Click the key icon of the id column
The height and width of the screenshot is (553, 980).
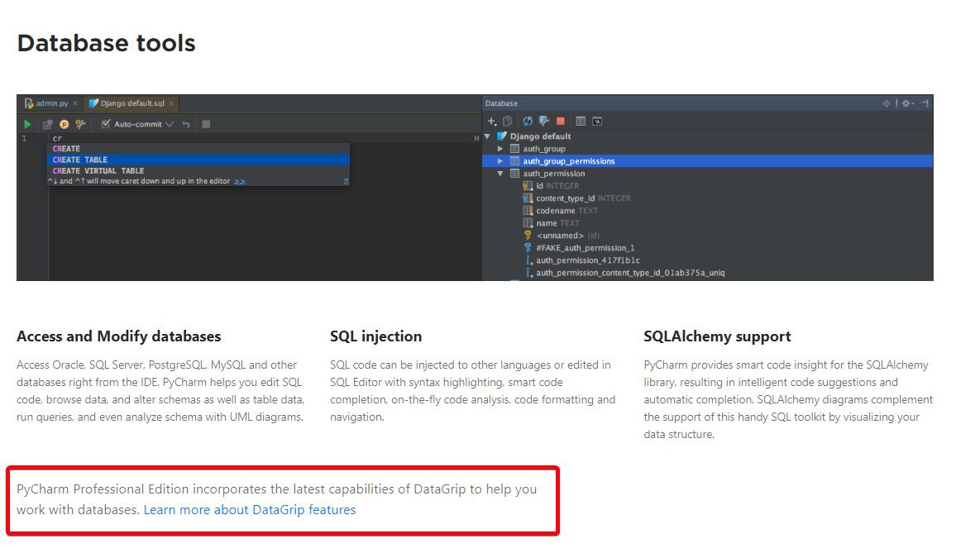[x=528, y=186]
